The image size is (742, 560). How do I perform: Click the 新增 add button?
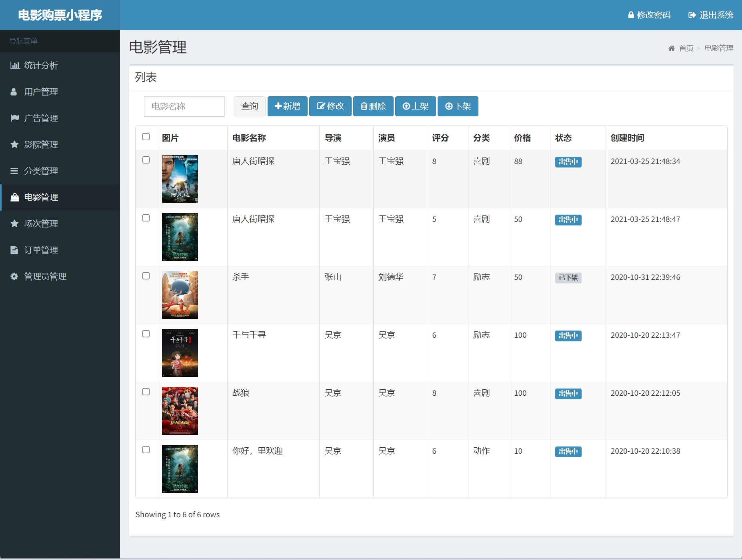pyautogui.click(x=288, y=106)
